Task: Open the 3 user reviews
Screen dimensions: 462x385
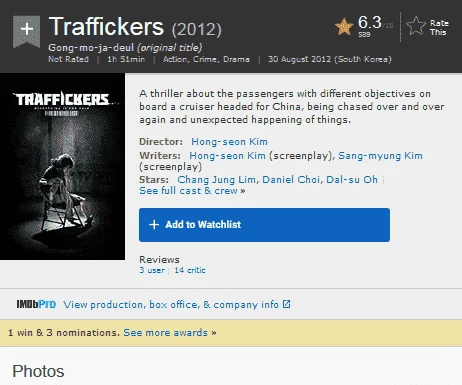Action: pyautogui.click(x=152, y=270)
